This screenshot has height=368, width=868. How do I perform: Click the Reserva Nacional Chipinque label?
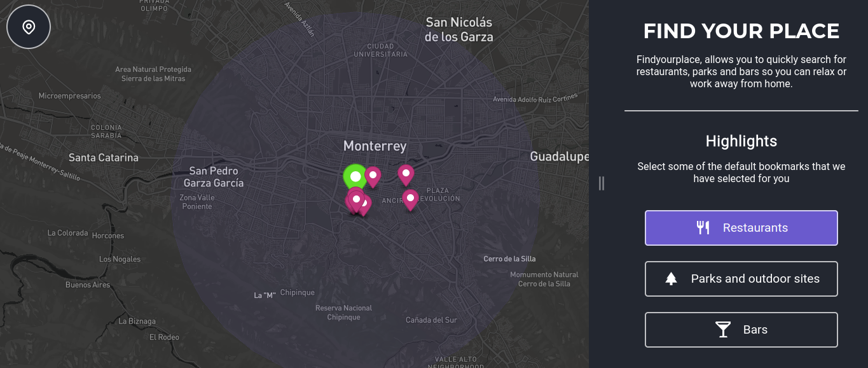pyautogui.click(x=344, y=313)
